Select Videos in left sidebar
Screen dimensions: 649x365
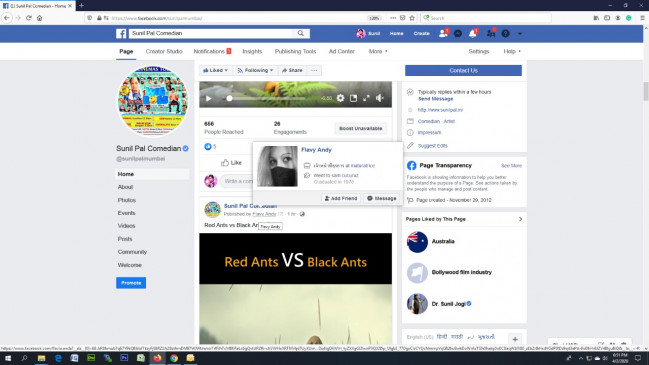[x=126, y=226]
